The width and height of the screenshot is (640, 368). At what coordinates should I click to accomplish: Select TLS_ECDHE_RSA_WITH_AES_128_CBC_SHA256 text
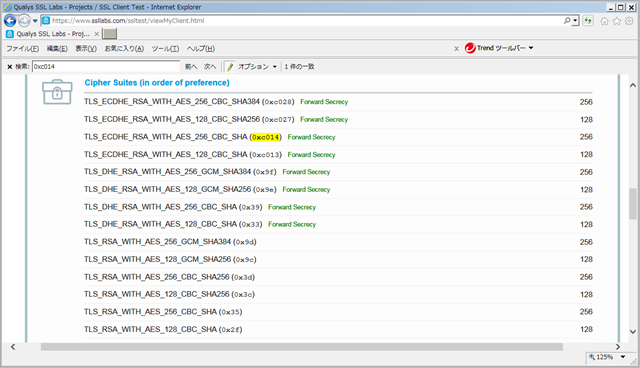[x=172, y=119]
